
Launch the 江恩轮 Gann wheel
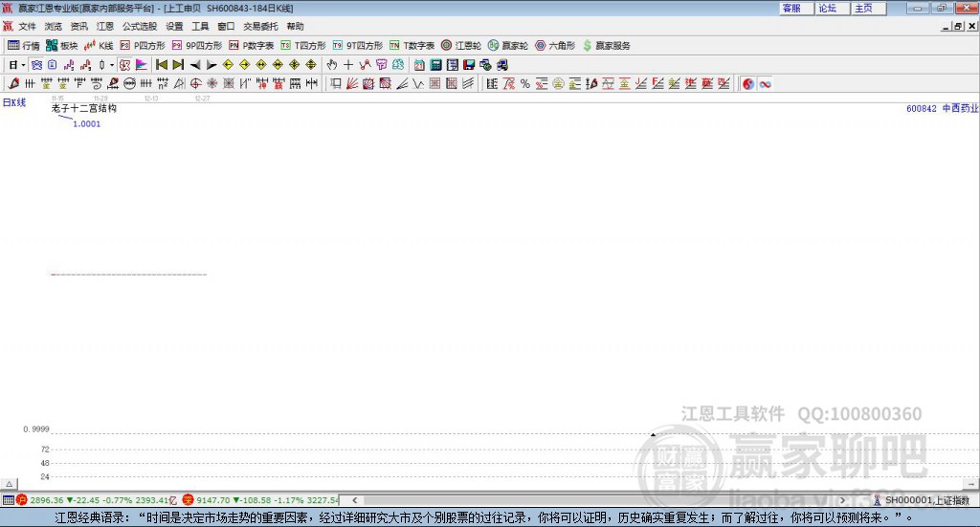click(461, 46)
